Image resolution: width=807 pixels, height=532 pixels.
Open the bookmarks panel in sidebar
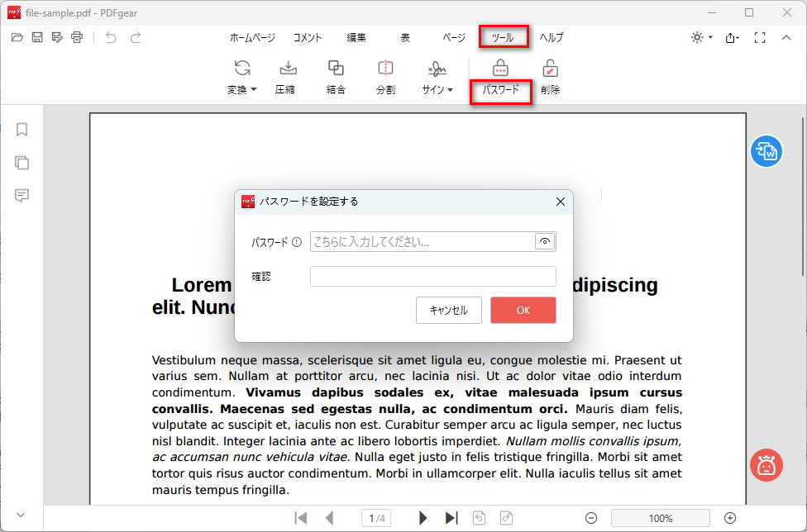click(21, 129)
